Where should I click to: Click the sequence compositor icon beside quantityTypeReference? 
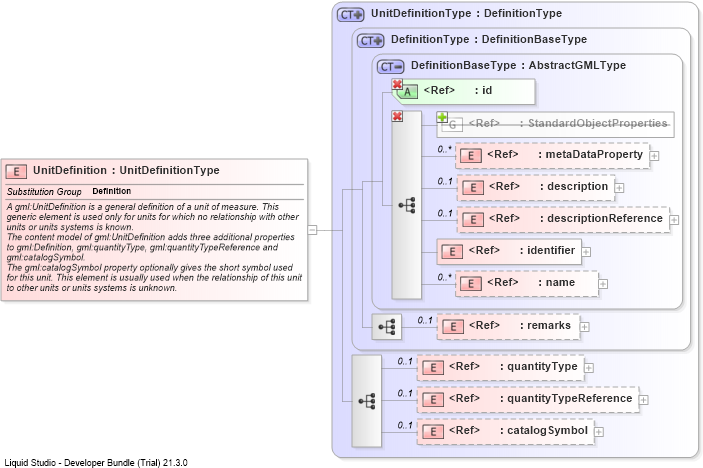[367, 401]
